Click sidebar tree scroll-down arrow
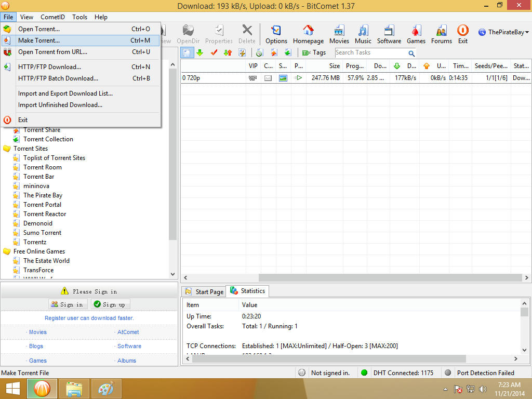 [172, 274]
